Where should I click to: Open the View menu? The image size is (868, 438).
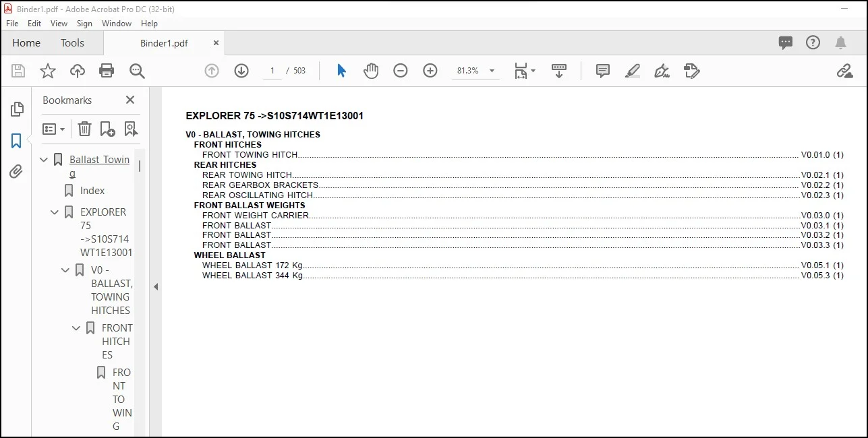click(59, 23)
